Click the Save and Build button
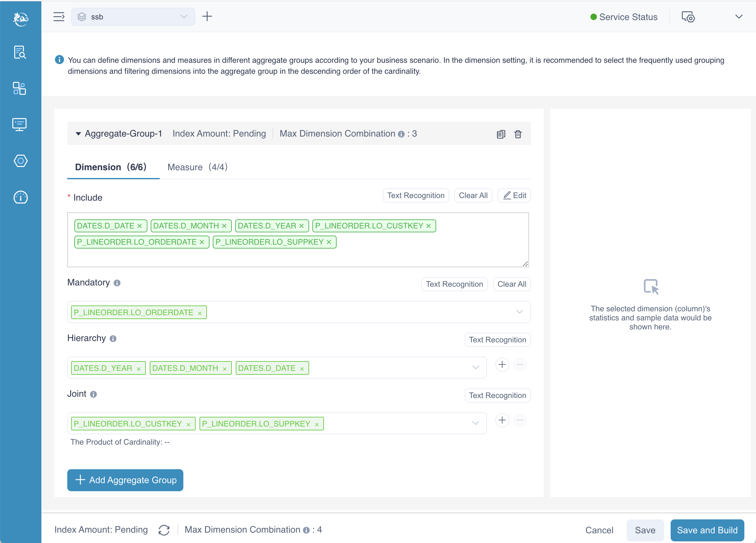This screenshot has height=543, width=756. [x=707, y=530]
